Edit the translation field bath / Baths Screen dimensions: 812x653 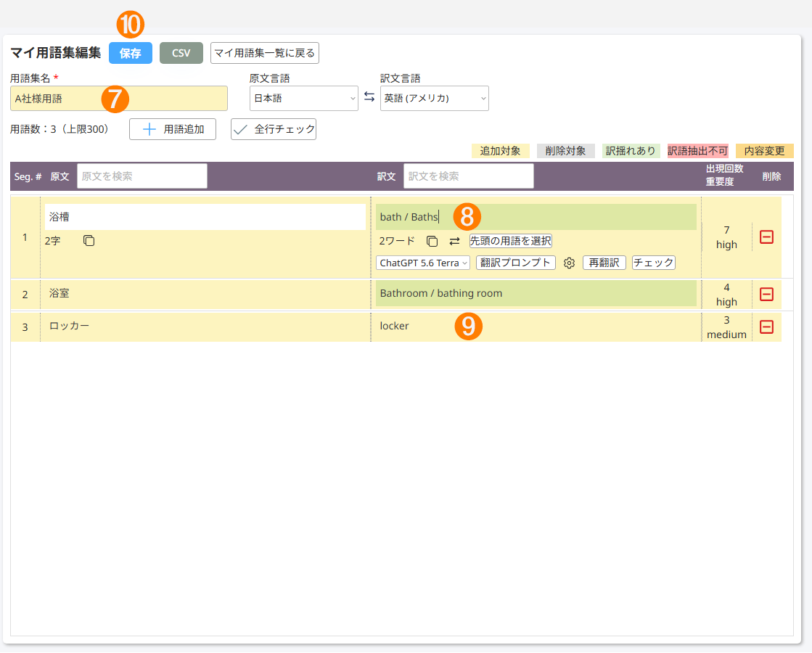[536, 217]
